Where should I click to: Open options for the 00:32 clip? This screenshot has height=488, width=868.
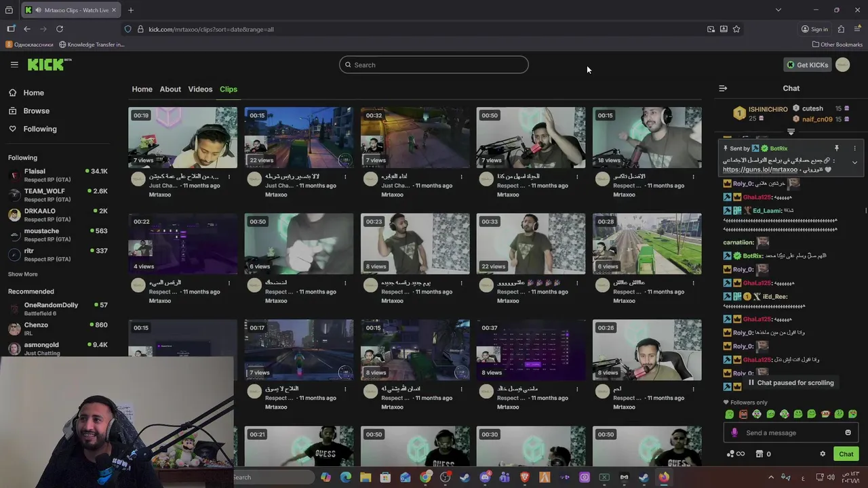click(x=461, y=177)
